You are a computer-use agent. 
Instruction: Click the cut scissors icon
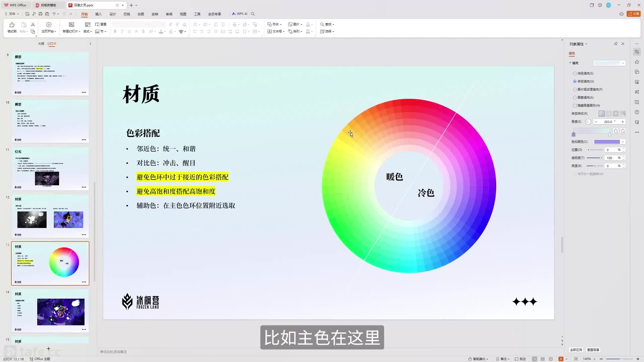click(33, 24)
